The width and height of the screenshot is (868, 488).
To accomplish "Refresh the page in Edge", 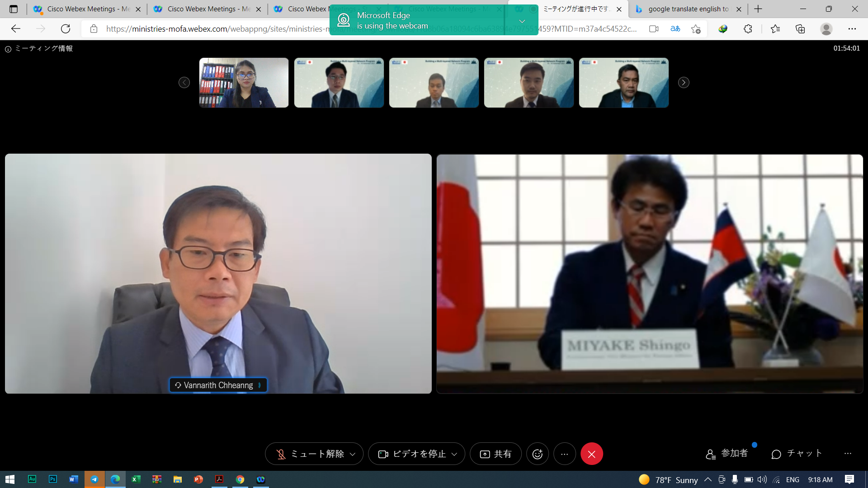I will [66, 29].
